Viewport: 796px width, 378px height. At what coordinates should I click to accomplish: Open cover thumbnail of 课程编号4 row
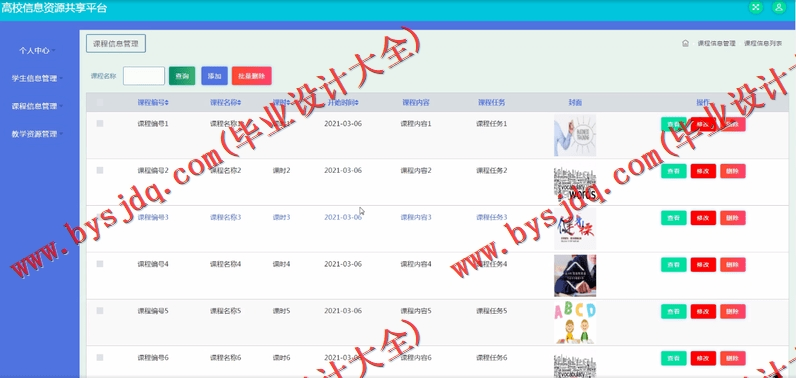[x=575, y=276]
